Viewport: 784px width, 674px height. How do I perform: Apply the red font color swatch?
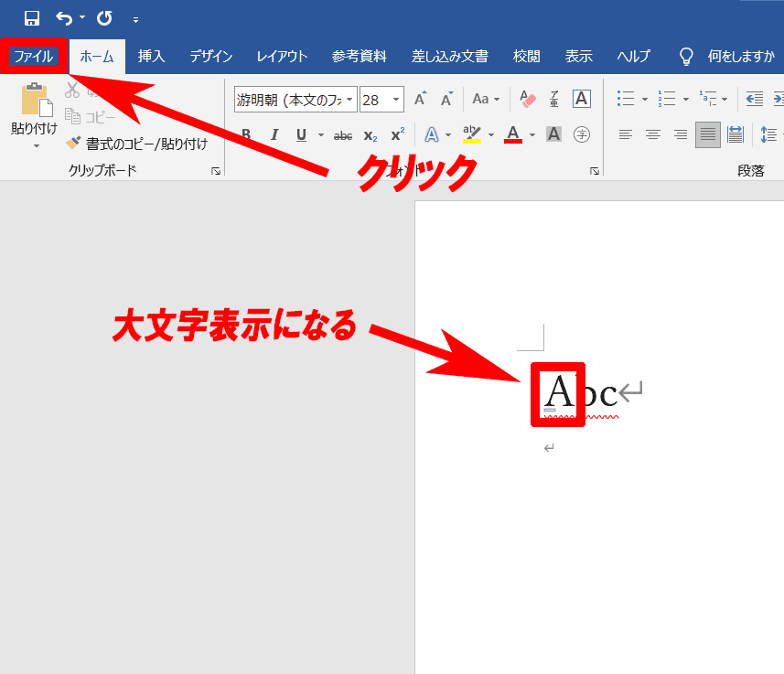point(513,134)
